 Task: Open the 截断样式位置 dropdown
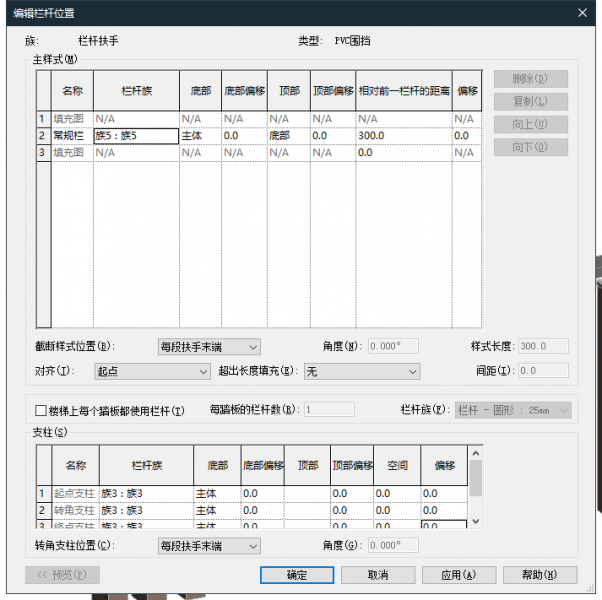[x=209, y=347]
